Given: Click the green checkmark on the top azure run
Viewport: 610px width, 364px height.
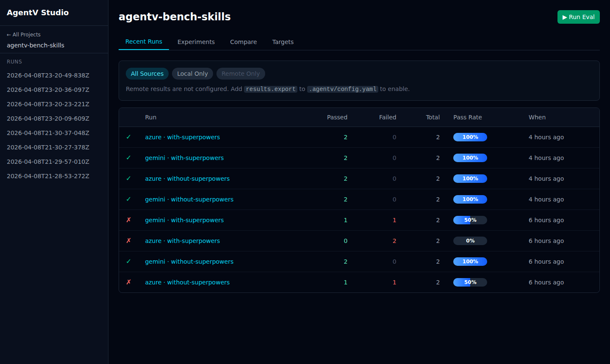Looking at the screenshot, I should pos(129,137).
